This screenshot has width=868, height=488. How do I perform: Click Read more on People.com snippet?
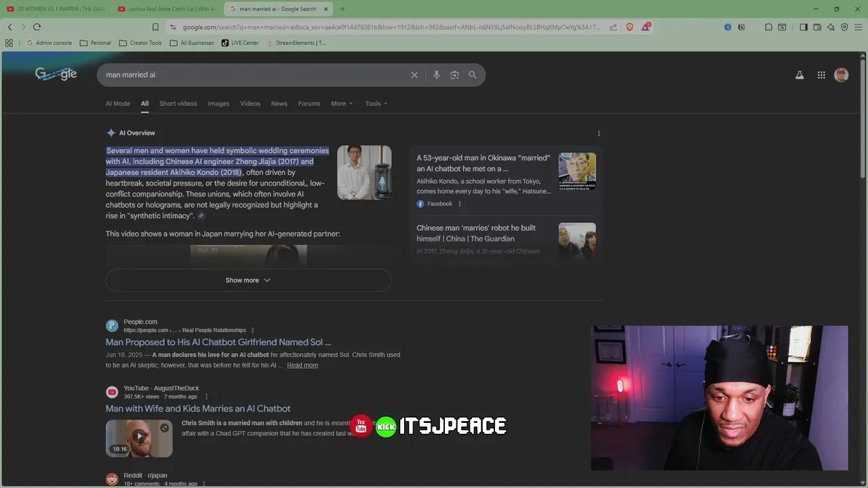click(x=302, y=365)
